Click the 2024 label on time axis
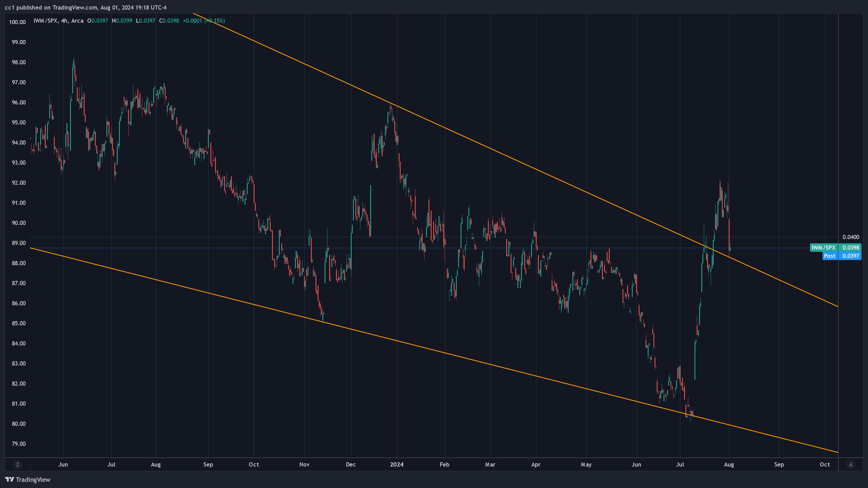 click(x=397, y=464)
